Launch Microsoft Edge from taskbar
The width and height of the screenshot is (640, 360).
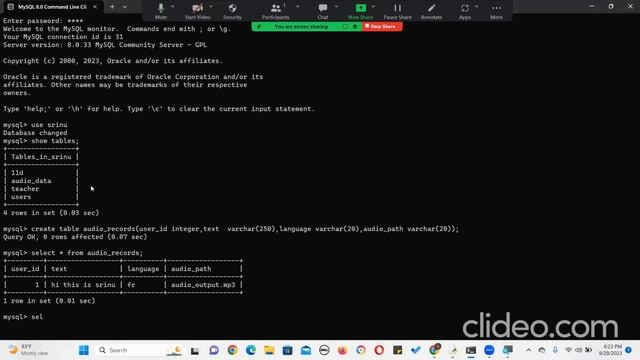[251, 350]
